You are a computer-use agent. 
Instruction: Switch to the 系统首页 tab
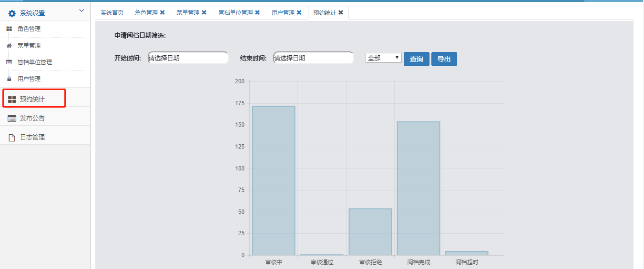pyautogui.click(x=112, y=13)
